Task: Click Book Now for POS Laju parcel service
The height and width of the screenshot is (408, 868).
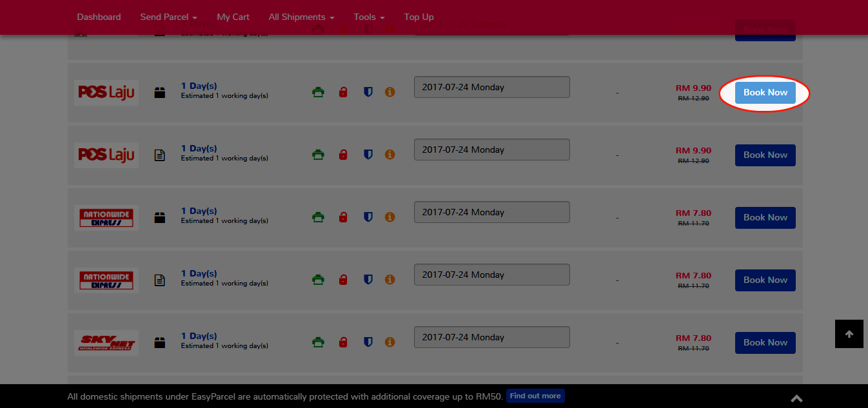Action: coord(765,93)
